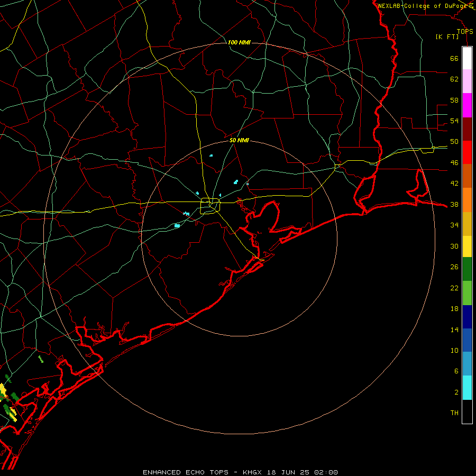Click the dark orange 46 K FT swatch
Screen dimensions: 476x476
click(467, 176)
